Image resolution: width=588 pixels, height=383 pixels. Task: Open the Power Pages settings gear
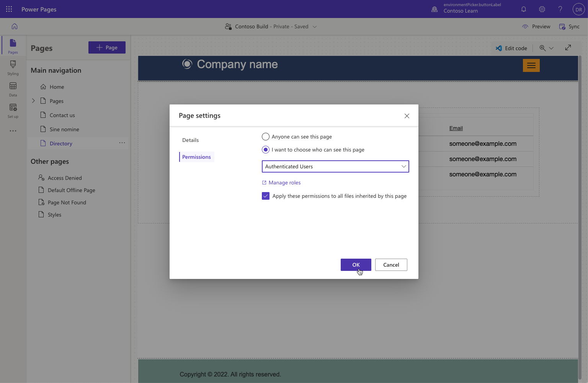(542, 9)
